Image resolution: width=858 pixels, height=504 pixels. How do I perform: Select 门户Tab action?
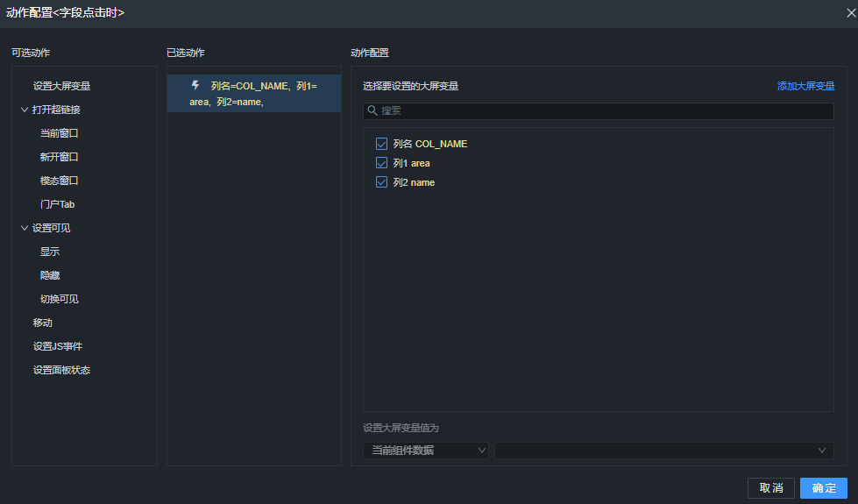tap(58, 204)
